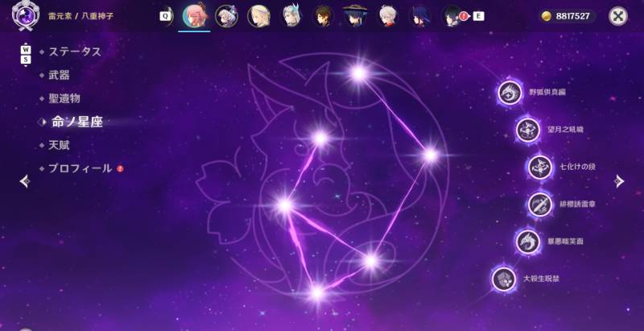Screen dimensions: 644x331
Task: Click the Q previous-party key button
Action: coord(165,16)
